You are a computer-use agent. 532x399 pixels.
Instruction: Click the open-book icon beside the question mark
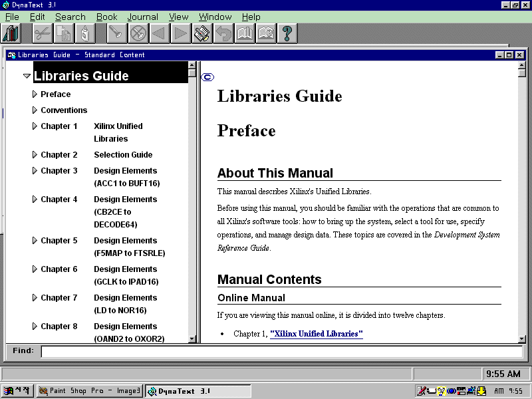click(266, 33)
